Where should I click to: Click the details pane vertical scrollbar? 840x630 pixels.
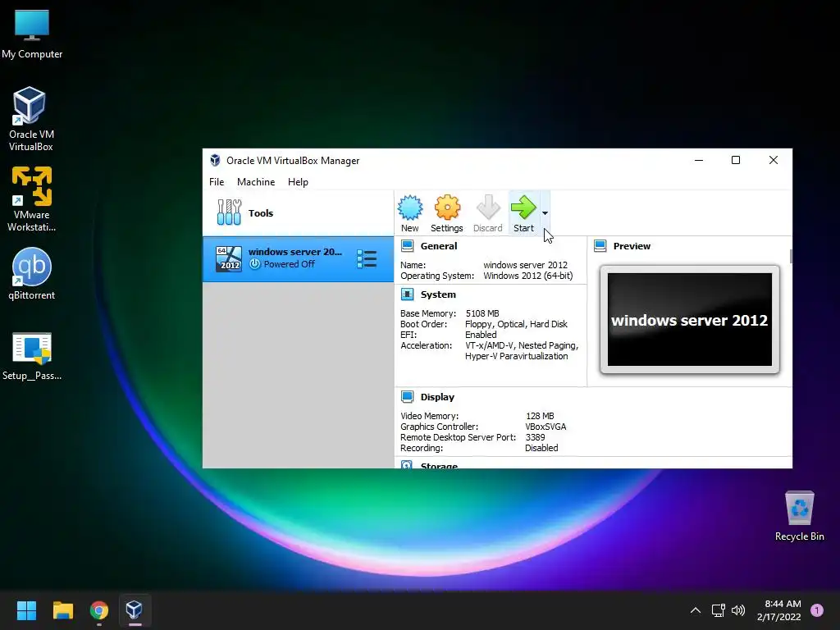tap(791, 256)
